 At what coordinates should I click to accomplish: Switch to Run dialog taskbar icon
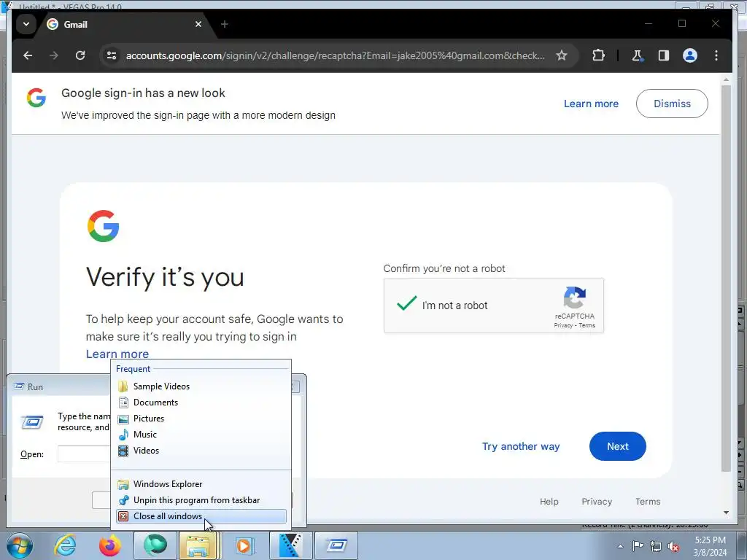[336, 545]
